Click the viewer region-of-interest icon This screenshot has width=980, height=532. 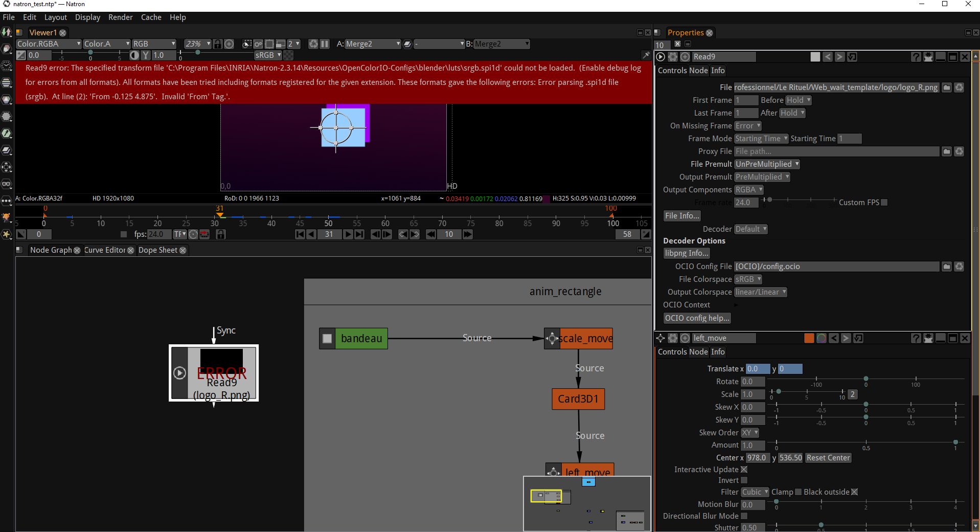tap(247, 44)
